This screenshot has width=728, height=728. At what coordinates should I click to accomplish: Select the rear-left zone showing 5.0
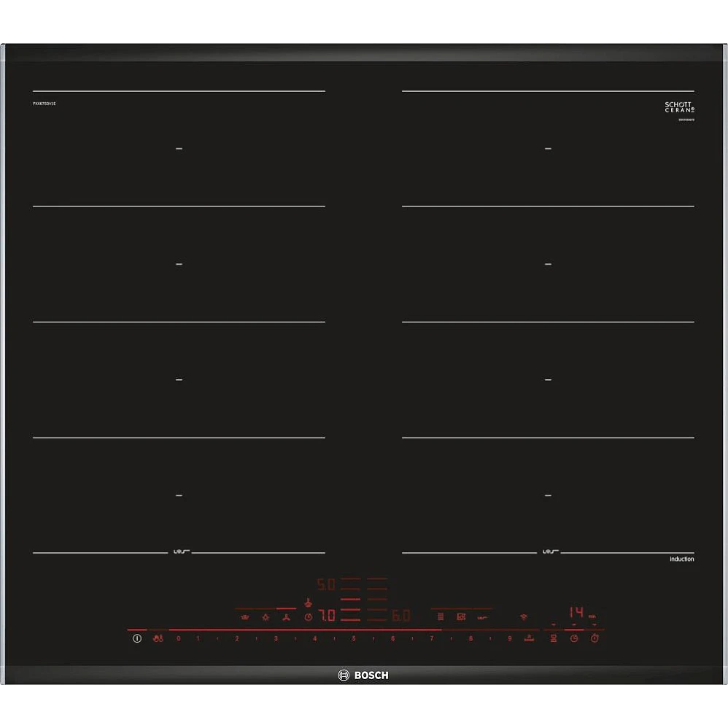(325, 585)
